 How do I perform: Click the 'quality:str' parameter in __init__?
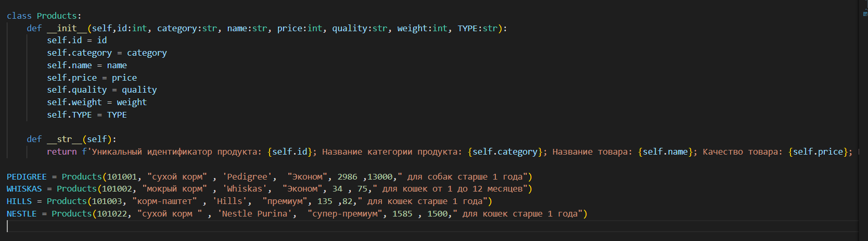point(360,28)
